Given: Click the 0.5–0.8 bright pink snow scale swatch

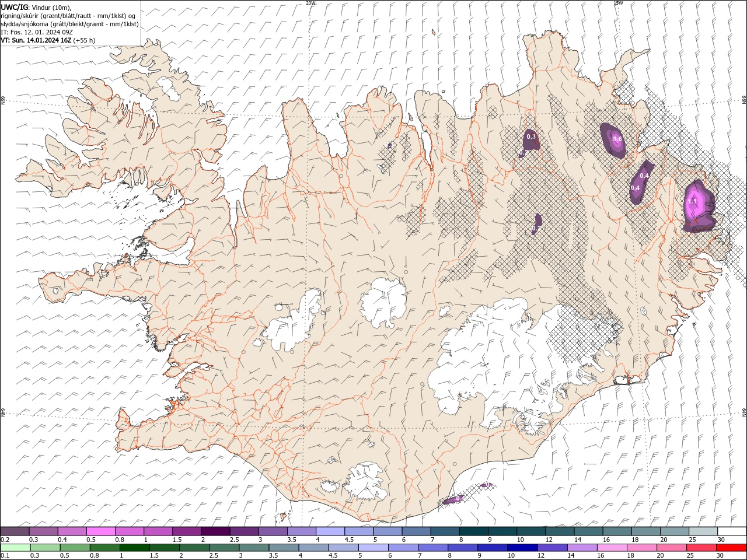Looking at the screenshot, I should pyautogui.click(x=100, y=531).
